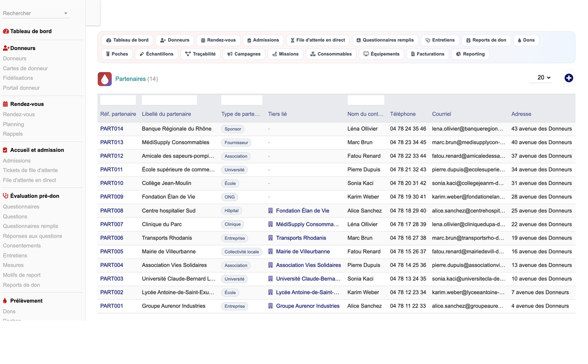The width and height of the screenshot is (588, 364).
Task: Click building icon beside Transports Rhodanis link
Action: coord(270,238)
